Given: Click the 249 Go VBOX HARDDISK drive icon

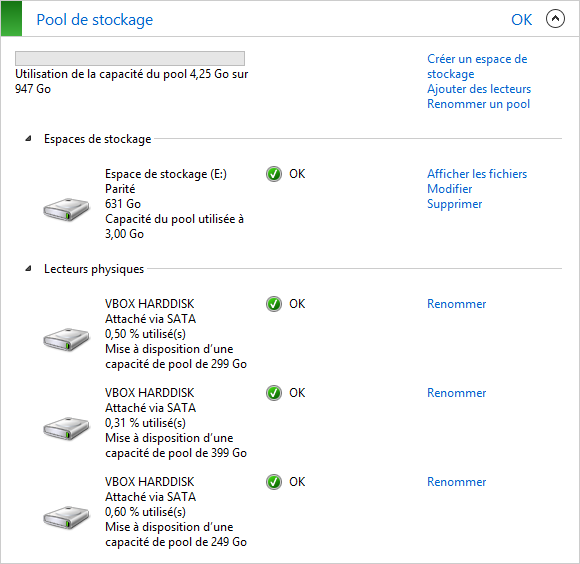Looking at the screenshot, I should tap(66, 517).
